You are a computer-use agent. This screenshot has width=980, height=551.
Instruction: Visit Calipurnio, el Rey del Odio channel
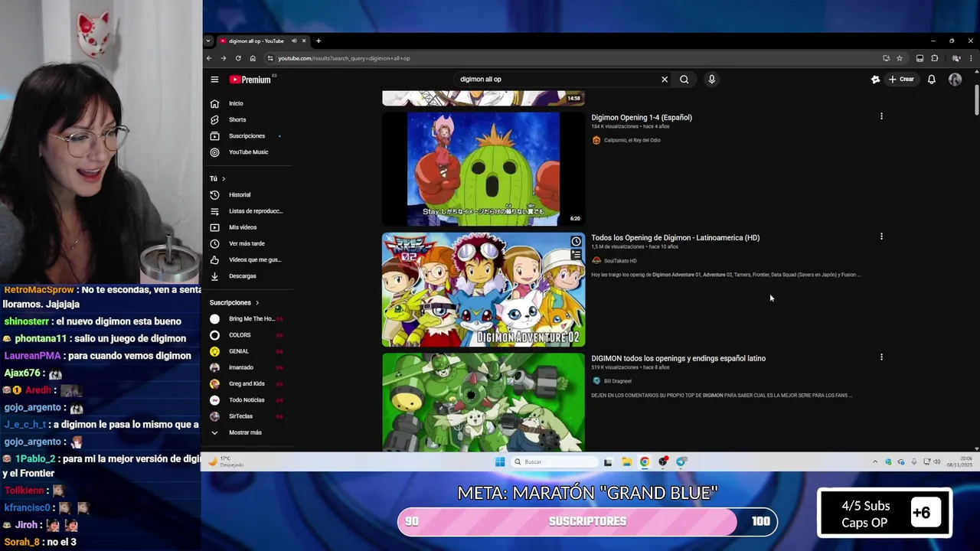pos(632,140)
